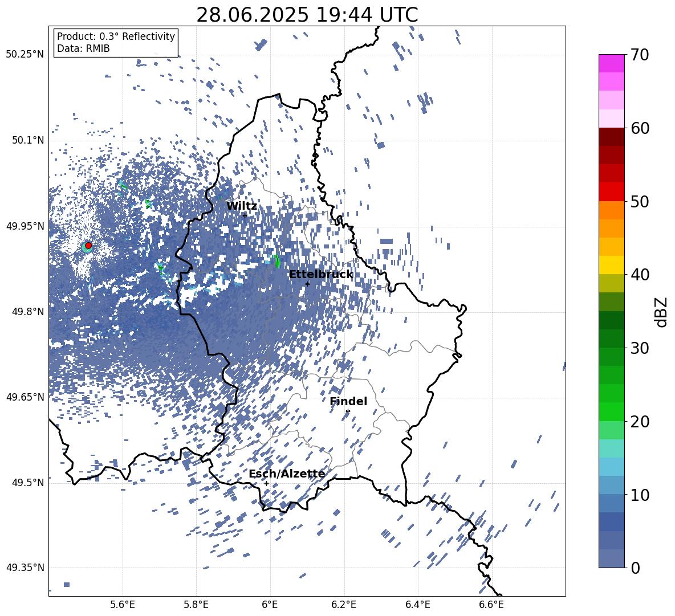Click the dark maroon colorbar segment below 60
This screenshot has height=616, width=675.
click(611, 137)
